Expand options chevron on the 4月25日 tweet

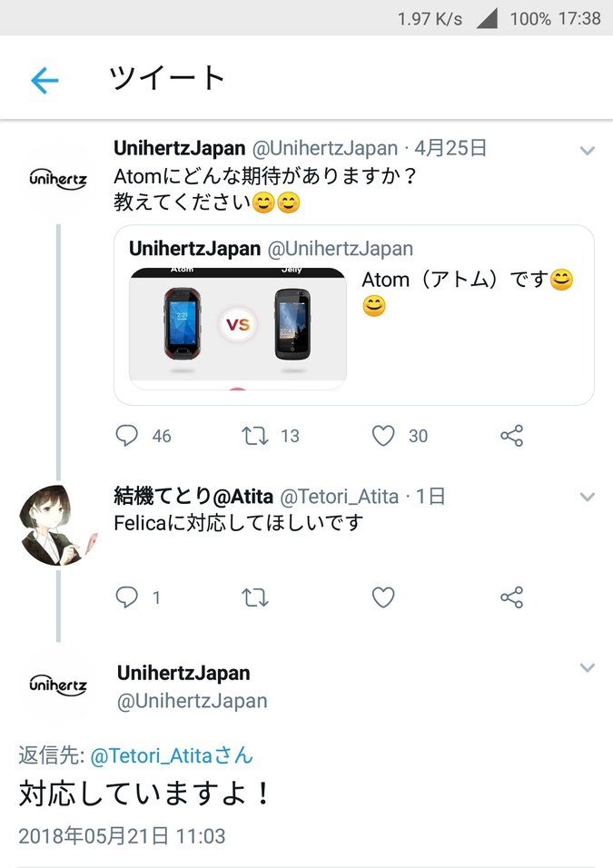(x=587, y=151)
